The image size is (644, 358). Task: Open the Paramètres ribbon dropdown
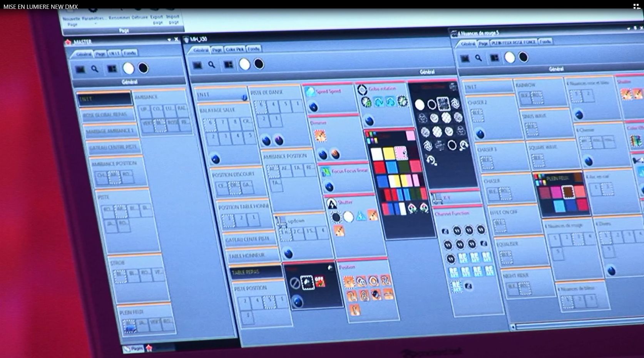coord(94,18)
